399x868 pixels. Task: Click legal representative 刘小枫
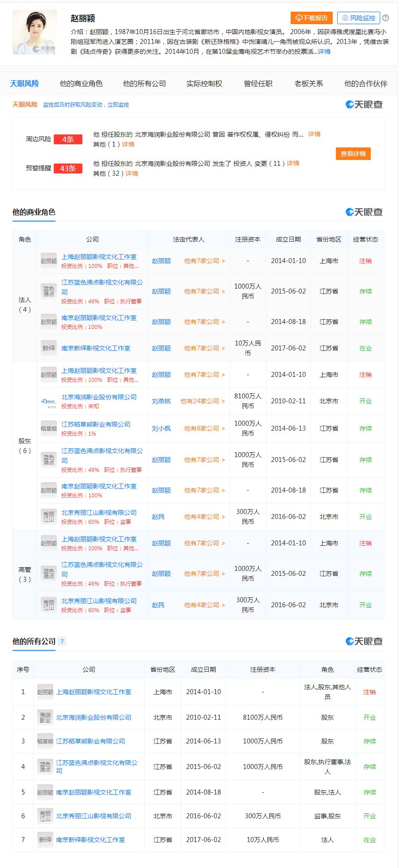161,428
